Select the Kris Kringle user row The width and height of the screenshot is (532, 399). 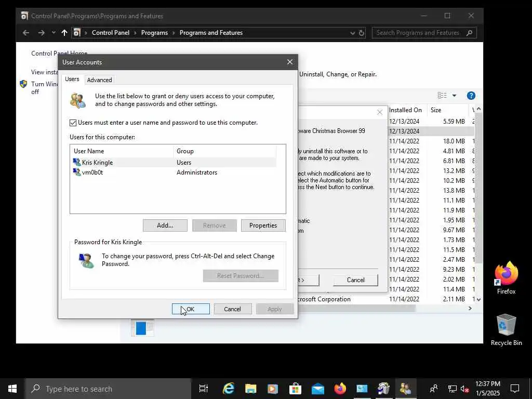pyautogui.click(x=174, y=163)
